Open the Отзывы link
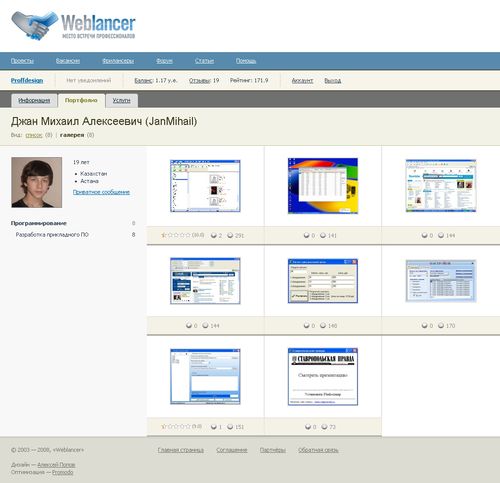The height and width of the screenshot is (483, 500). click(200, 80)
